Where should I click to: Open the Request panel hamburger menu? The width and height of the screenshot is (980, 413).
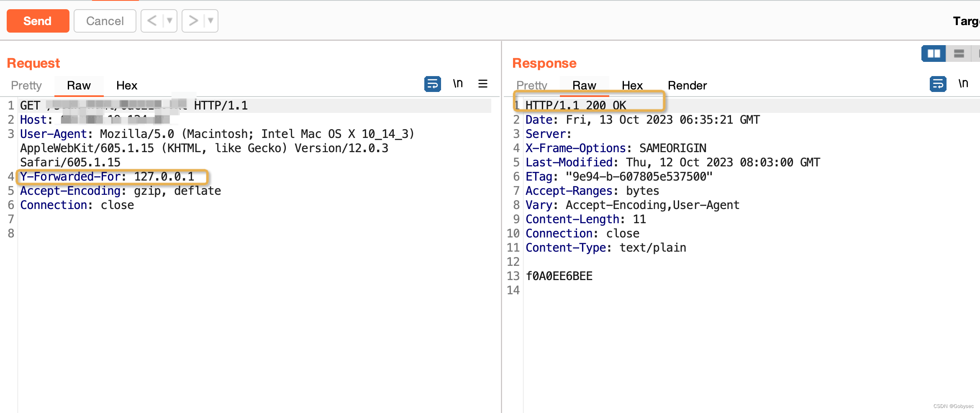click(x=483, y=84)
